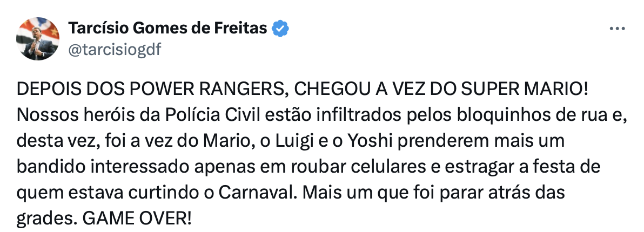Image resolution: width=644 pixels, height=232 pixels.
Task: Open Tarcísio's profile picture avatar
Action: 38,38
